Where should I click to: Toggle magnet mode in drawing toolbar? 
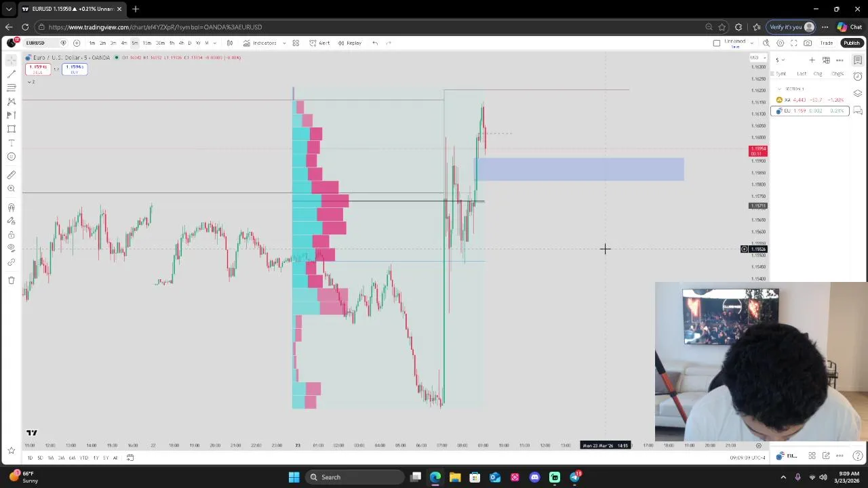coord(12,207)
